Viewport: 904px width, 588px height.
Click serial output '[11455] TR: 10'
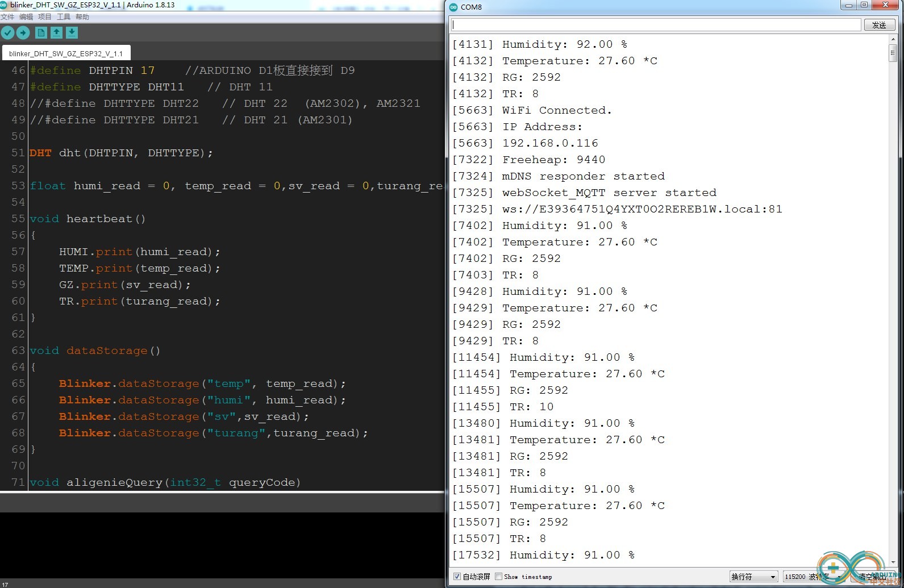pyautogui.click(x=503, y=407)
